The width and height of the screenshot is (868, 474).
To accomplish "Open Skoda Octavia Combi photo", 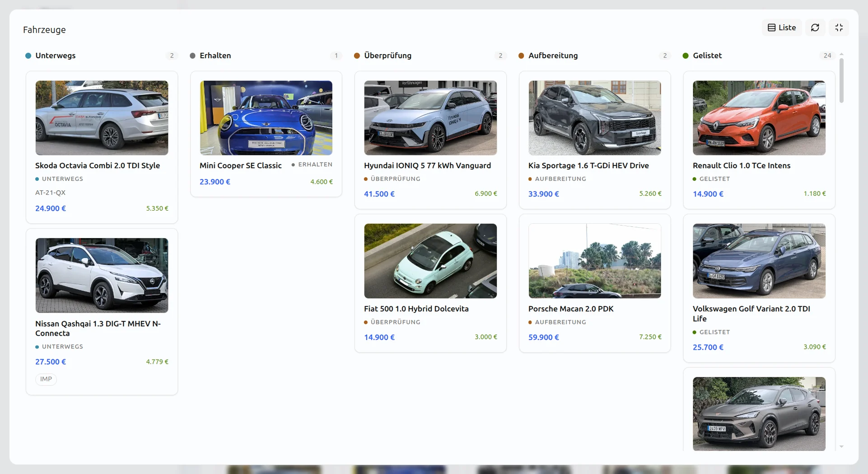I will [102, 118].
